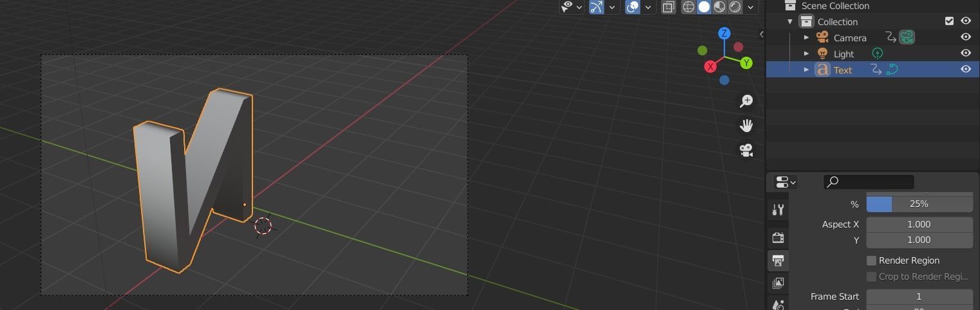Open the View Layer properties tab
The width and height of the screenshot is (980, 310).
click(778, 283)
